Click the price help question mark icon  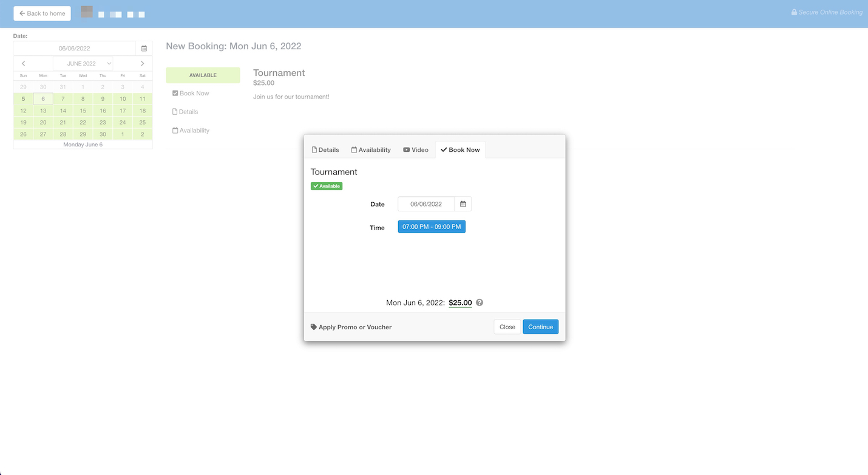480,302
